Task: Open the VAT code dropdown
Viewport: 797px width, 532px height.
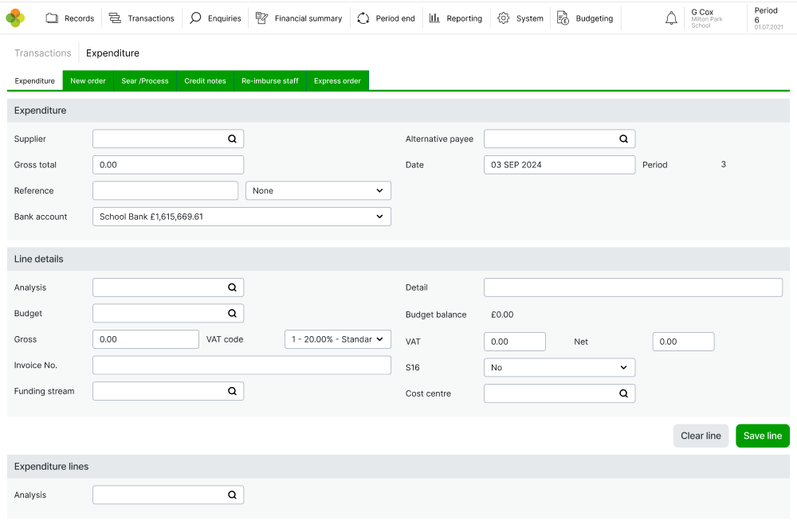Action: click(337, 339)
